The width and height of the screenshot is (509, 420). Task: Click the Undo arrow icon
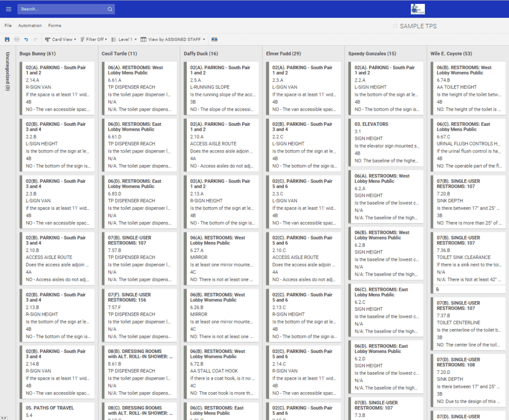click(26, 39)
